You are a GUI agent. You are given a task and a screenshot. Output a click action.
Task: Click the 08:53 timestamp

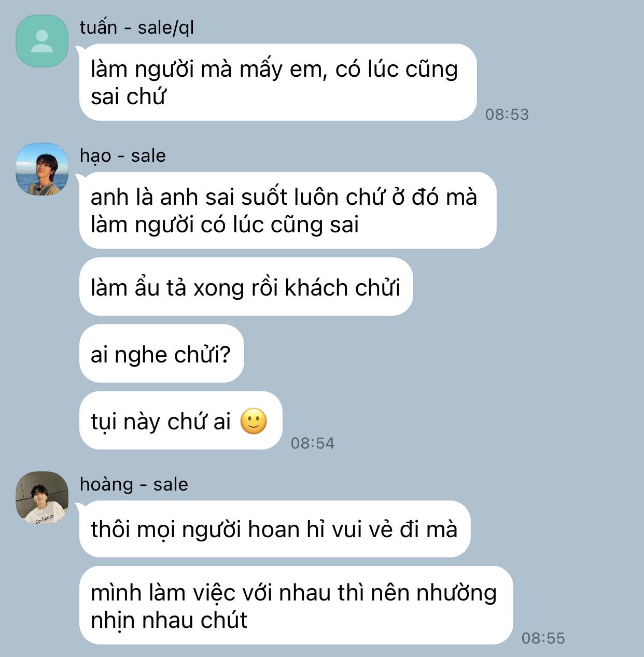point(507,114)
